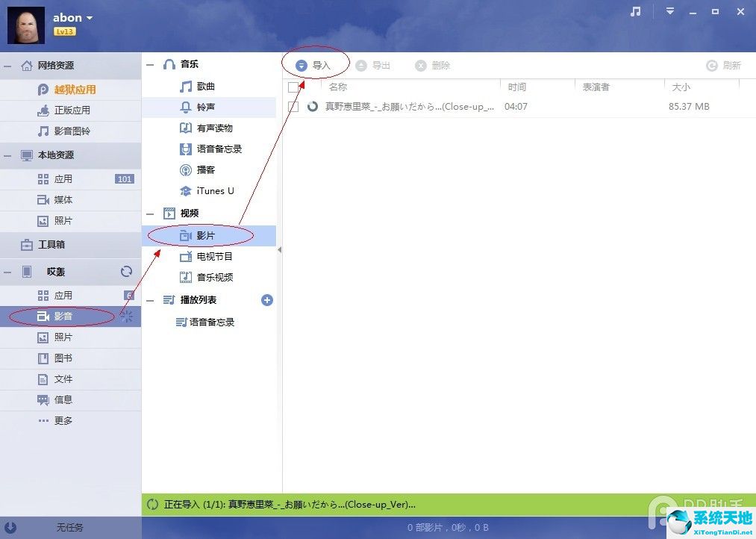Select the 铃声 ringtone bell icon
This screenshot has width=756, height=539.
(x=184, y=106)
